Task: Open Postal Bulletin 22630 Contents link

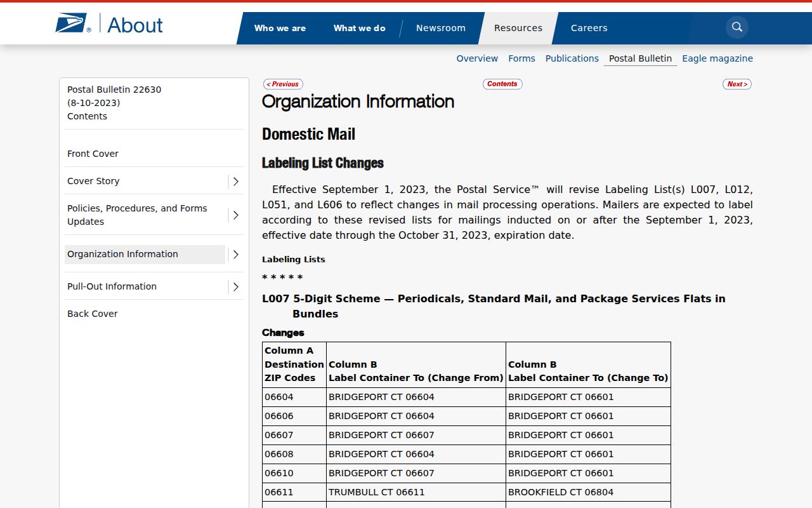Action: [x=114, y=103]
